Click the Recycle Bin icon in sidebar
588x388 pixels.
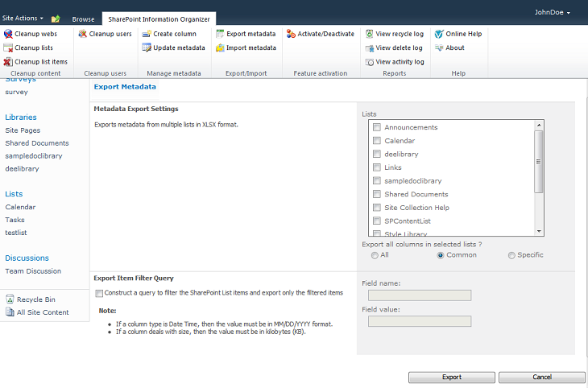[x=10, y=299]
